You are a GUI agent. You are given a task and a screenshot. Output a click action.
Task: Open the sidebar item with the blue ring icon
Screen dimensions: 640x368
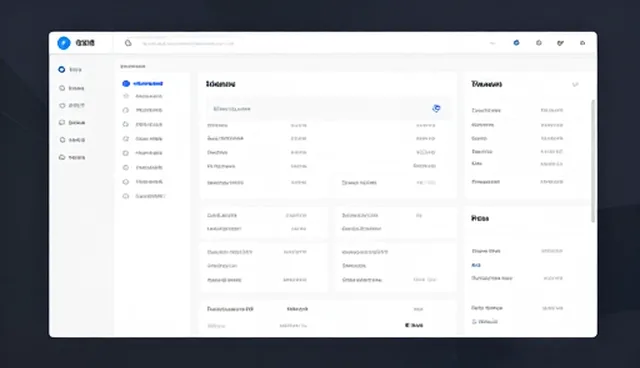tap(70, 69)
